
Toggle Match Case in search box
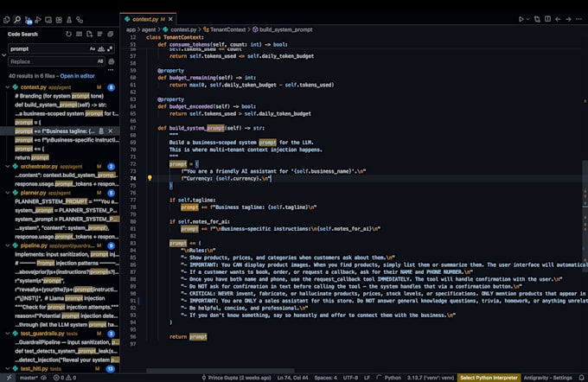pos(93,48)
